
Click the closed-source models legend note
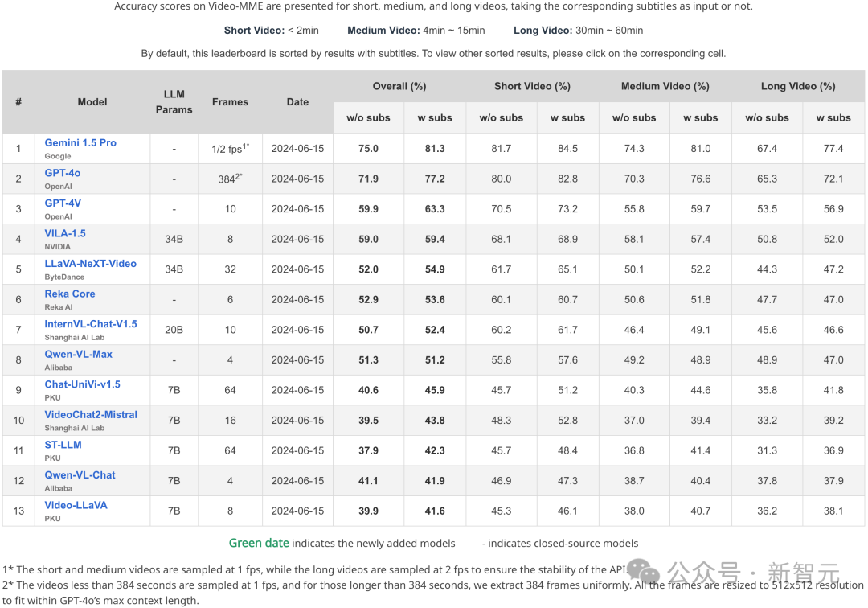pyautogui.click(x=559, y=543)
